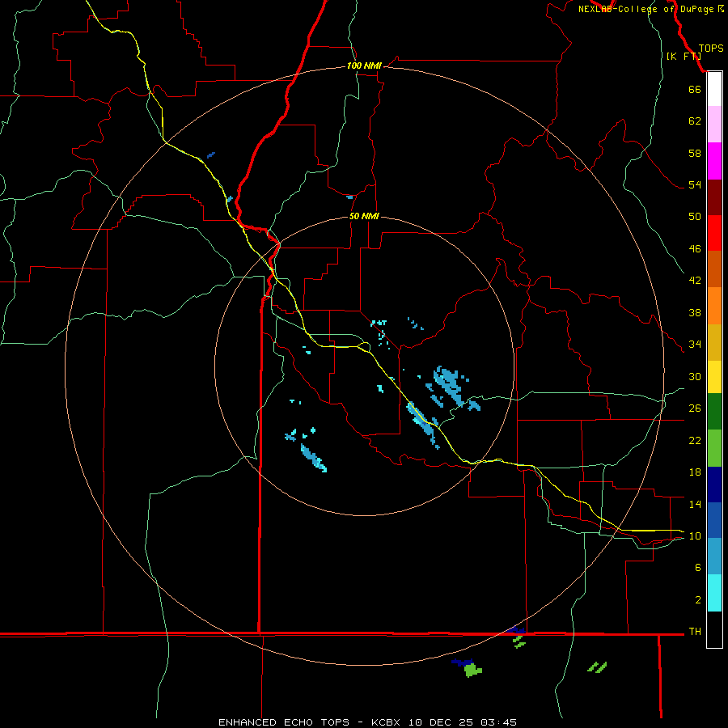Viewport: 728px width, 728px height.
Task: Click the 58 legend scale value
Action: [x=695, y=153]
